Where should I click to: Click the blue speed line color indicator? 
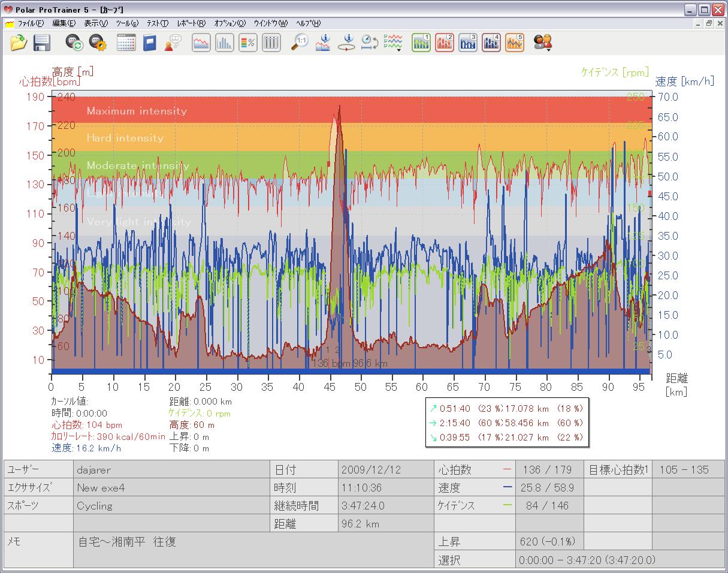[508, 487]
